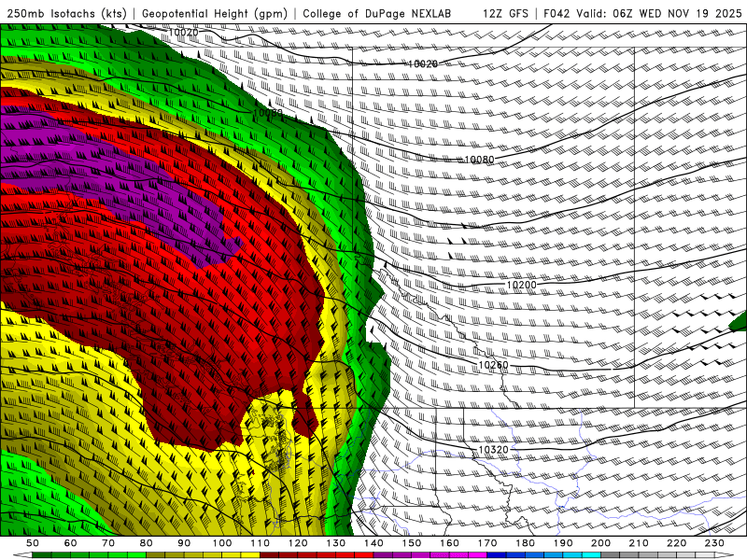This screenshot has height=560, width=747.
Task: Click the color bar label 130
Action: click(x=336, y=543)
